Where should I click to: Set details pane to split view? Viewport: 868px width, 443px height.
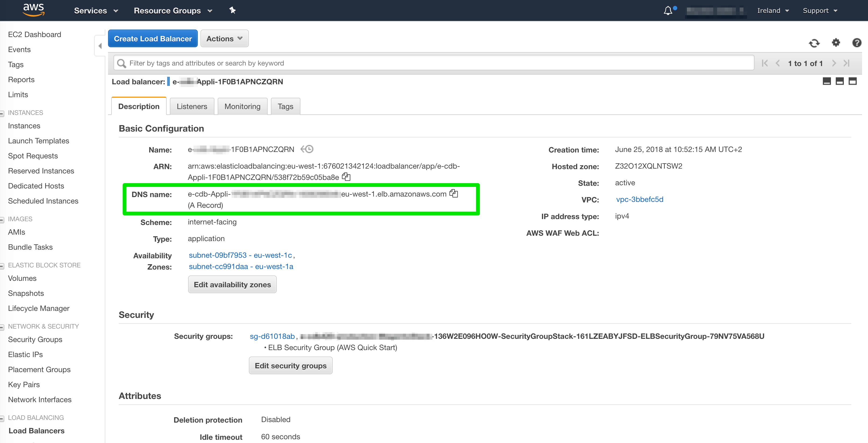tap(840, 81)
